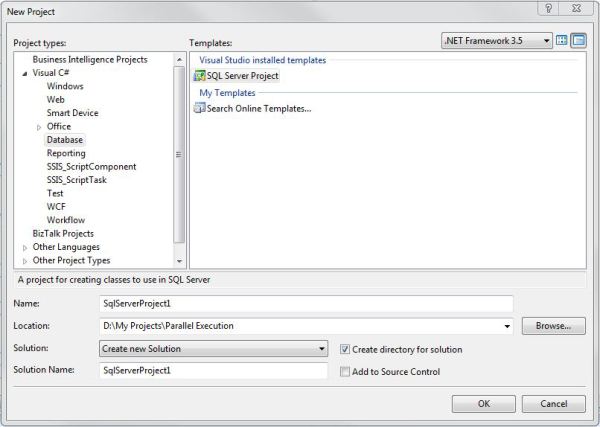Screen dimensions: 600x427
Task: Click the Name input field
Action: pos(306,304)
